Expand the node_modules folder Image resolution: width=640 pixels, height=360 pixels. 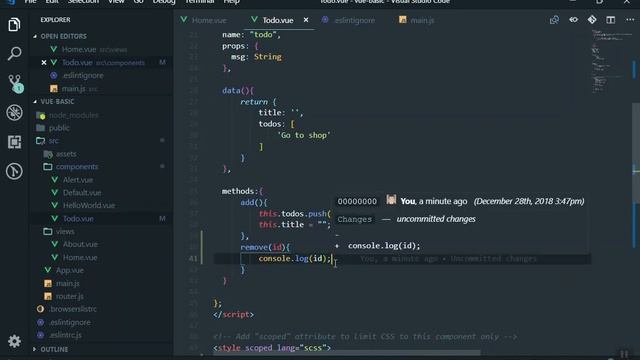(73, 116)
